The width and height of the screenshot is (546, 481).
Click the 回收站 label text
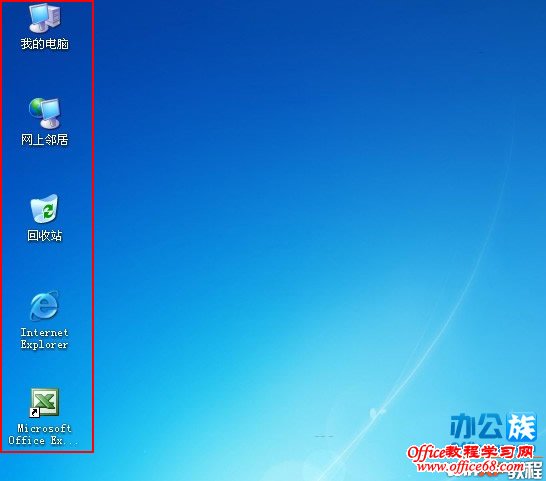pyautogui.click(x=45, y=236)
